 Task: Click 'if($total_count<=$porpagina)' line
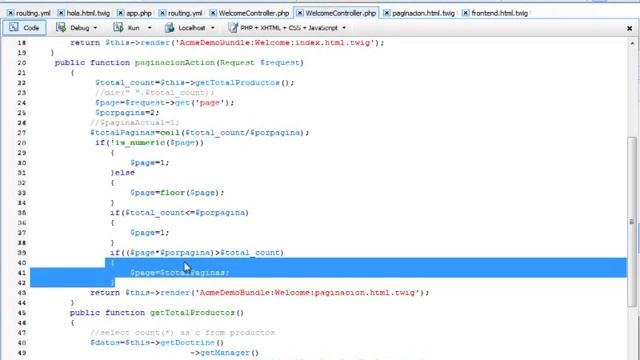179,213
